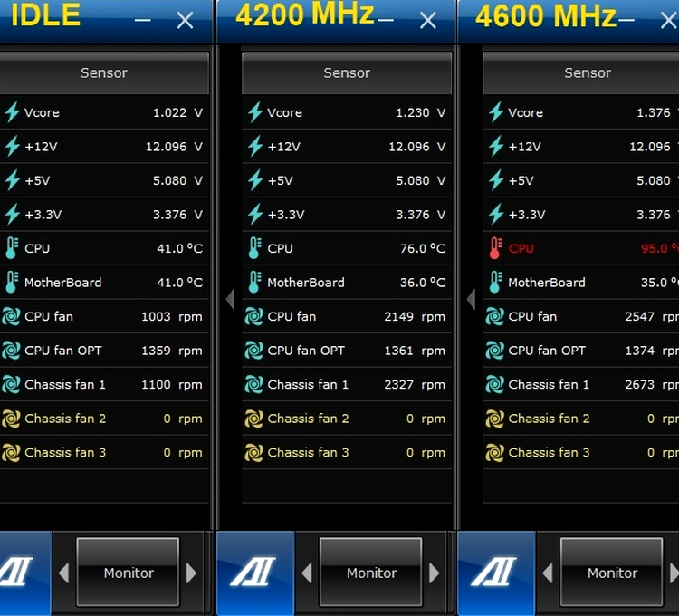Click the CPU fan icon in 4600 MHz window
The image size is (679, 616).
tap(495, 316)
